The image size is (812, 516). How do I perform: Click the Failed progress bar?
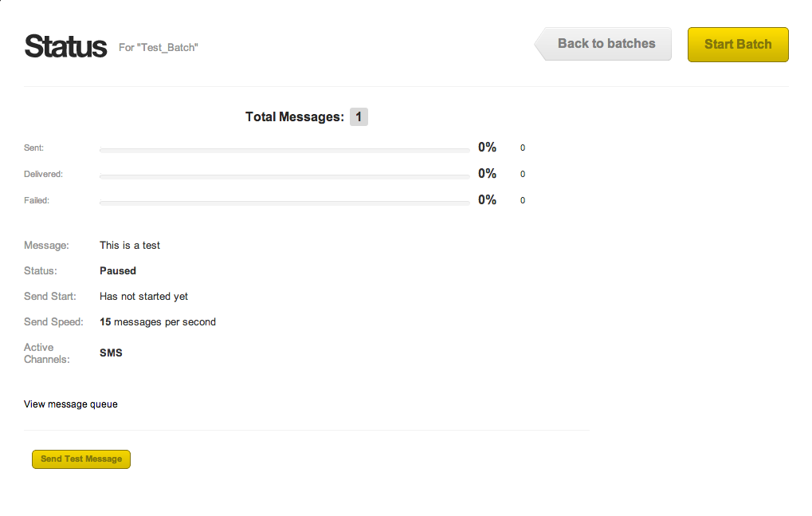coord(284,203)
